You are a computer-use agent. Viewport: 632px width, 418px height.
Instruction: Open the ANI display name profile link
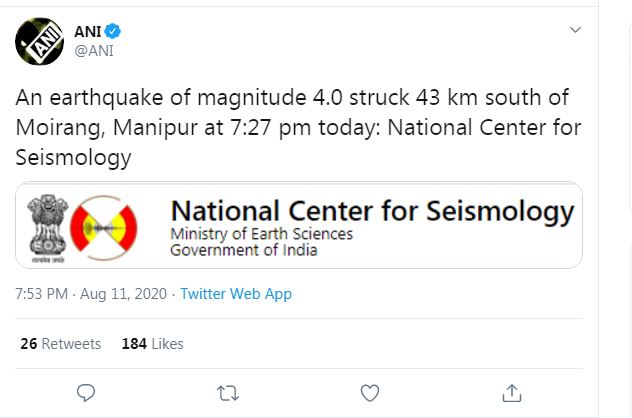click(87, 31)
